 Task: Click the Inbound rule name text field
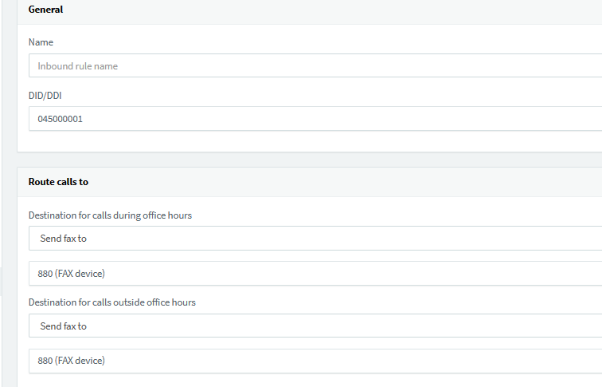[315, 66]
